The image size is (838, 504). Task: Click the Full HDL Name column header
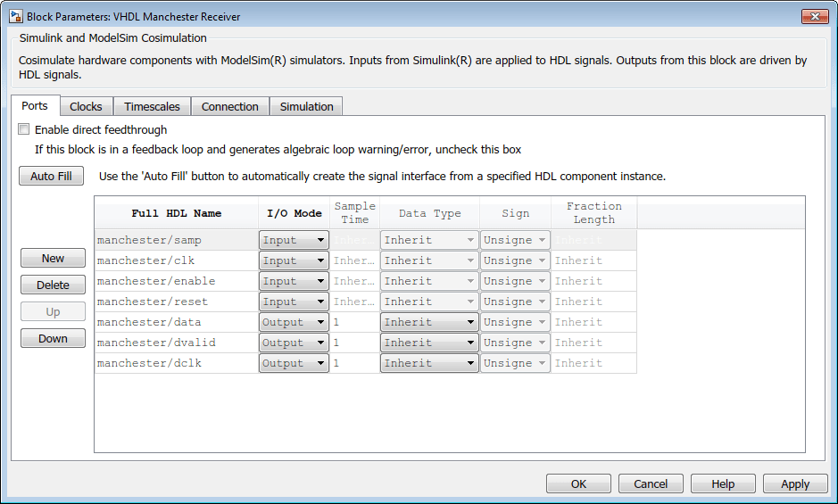[177, 212]
